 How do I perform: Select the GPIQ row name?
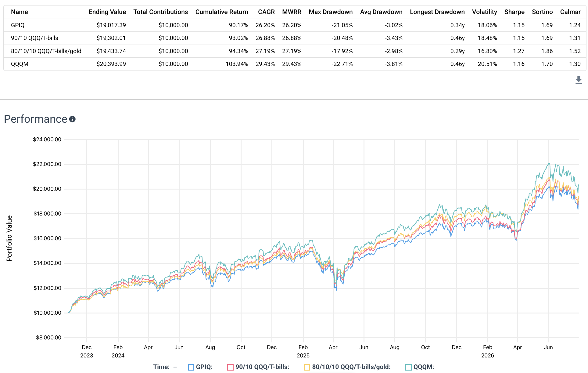click(x=18, y=25)
